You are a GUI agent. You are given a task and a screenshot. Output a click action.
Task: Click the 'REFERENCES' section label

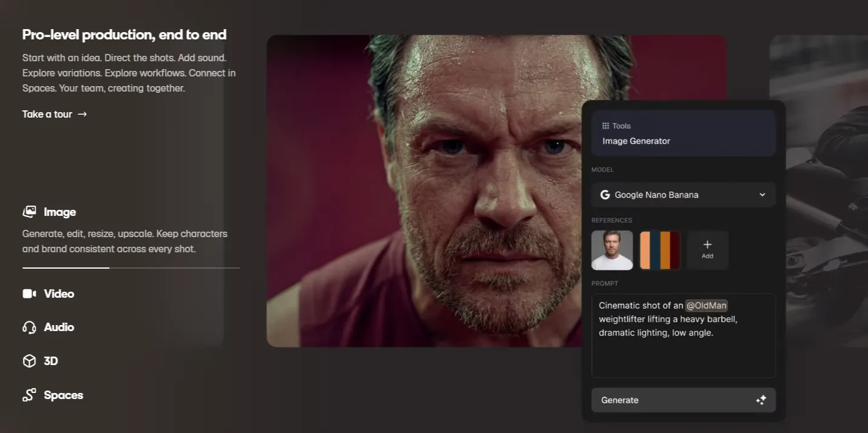point(611,220)
